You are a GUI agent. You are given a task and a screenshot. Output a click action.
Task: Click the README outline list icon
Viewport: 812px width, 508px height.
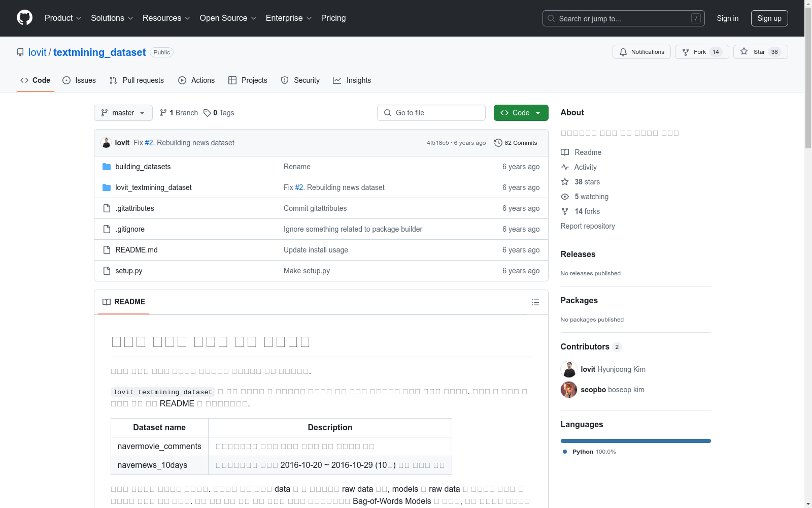[x=535, y=302]
